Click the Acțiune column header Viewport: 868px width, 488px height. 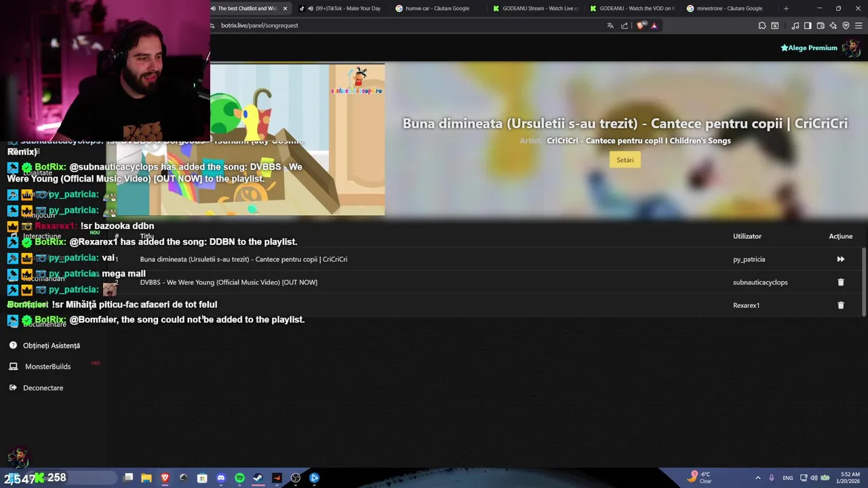[840, 236]
